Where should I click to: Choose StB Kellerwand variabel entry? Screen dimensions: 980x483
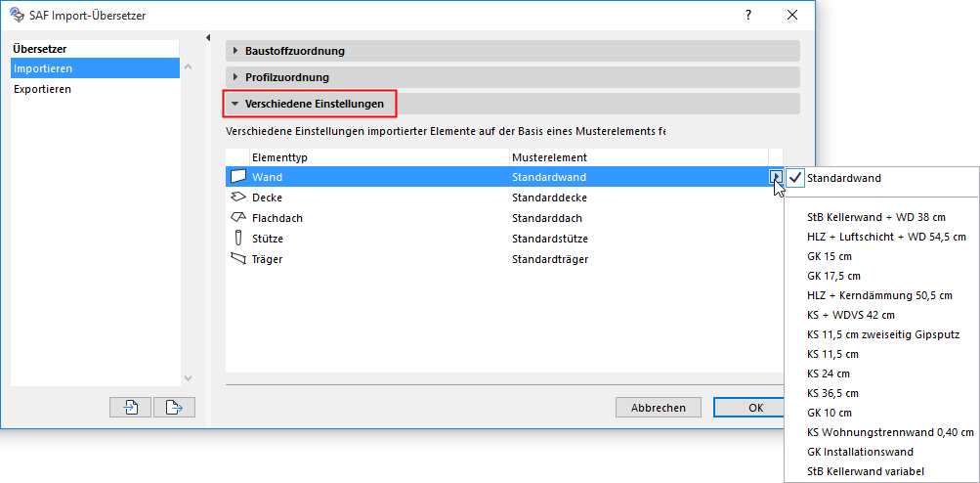[865, 471]
